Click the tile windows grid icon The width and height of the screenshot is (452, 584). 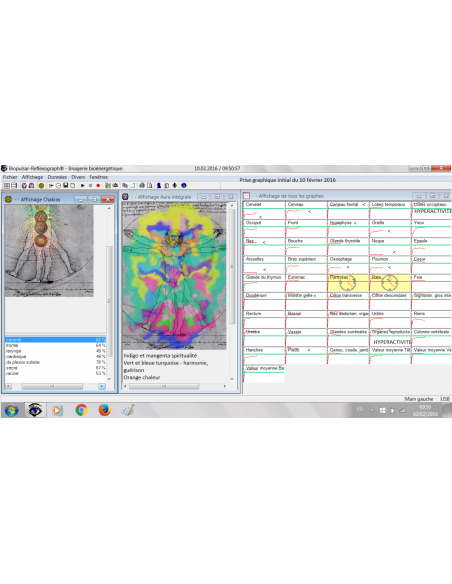coord(7,185)
